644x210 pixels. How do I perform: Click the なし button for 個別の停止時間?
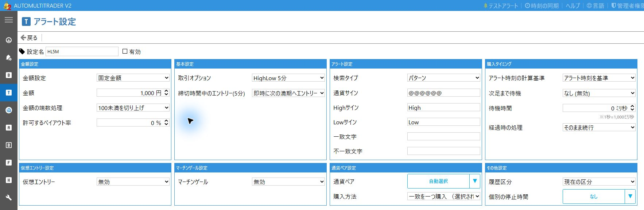594,197
